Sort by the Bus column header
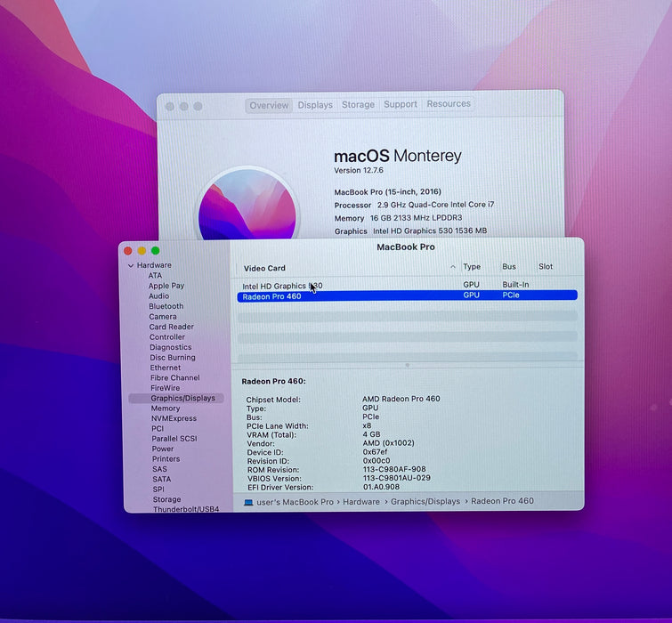 point(509,266)
